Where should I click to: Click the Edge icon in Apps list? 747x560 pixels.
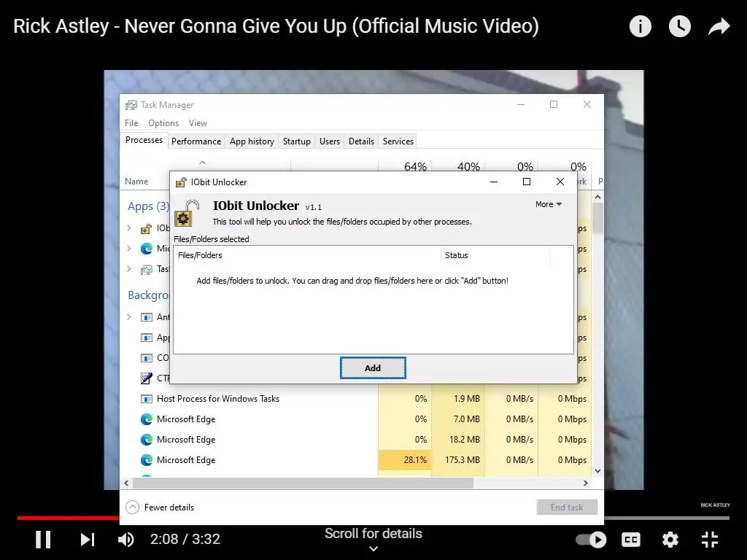[x=146, y=249]
